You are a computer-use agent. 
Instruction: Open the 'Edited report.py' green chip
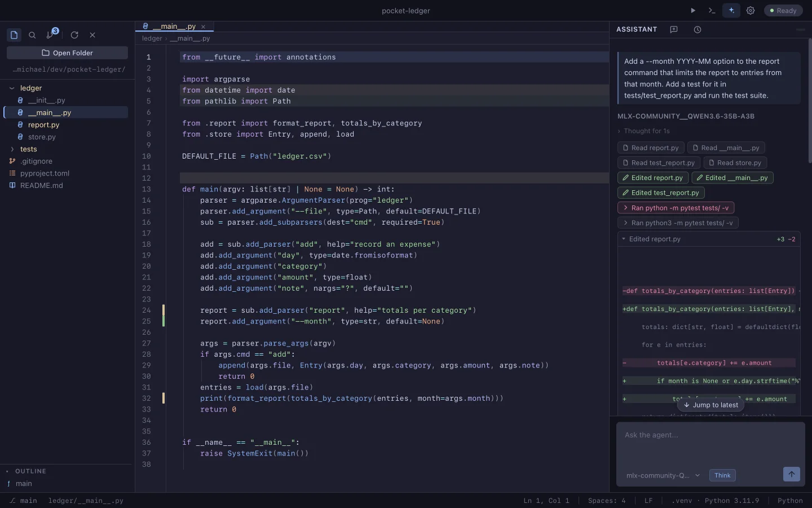pos(652,178)
